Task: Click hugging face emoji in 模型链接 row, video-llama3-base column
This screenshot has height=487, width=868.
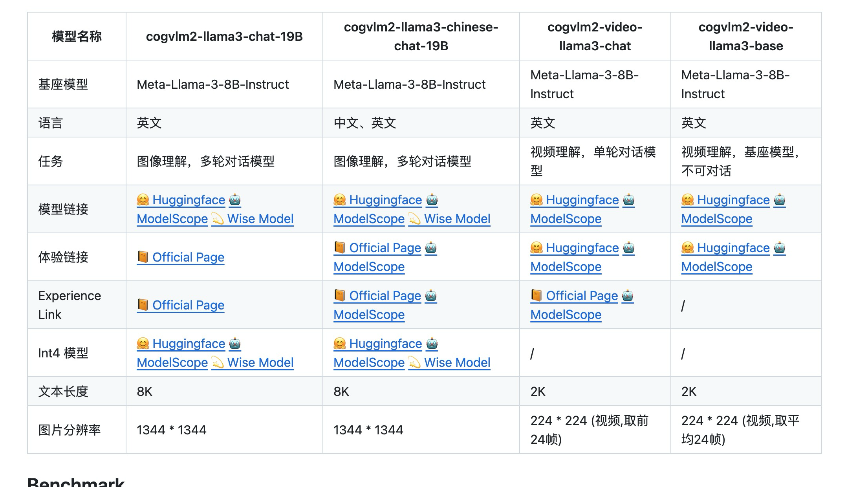Action: (688, 200)
